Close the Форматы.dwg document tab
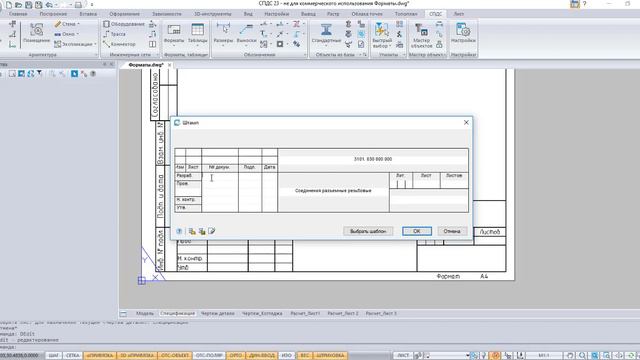Viewport: 640px width, 360px height. tap(170, 65)
